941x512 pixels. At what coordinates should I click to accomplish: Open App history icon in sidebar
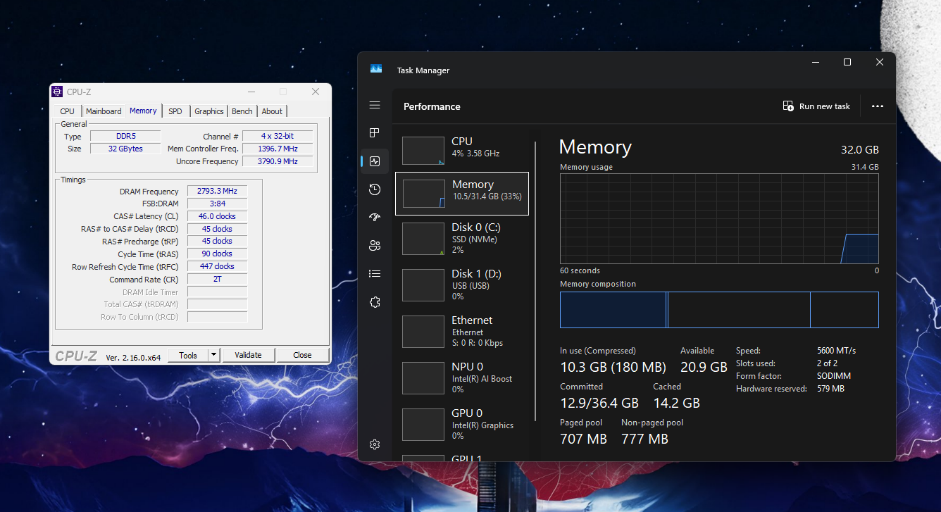pos(374,190)
